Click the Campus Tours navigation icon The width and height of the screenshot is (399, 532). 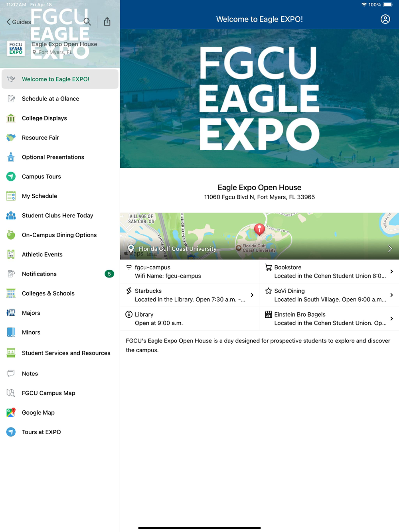11,177
